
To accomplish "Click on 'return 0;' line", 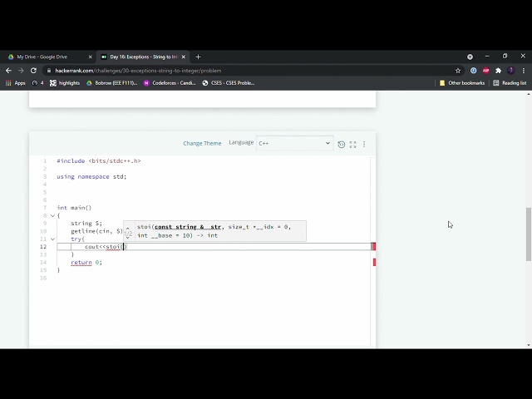I will pyautogui.click(x=86, y=263).
